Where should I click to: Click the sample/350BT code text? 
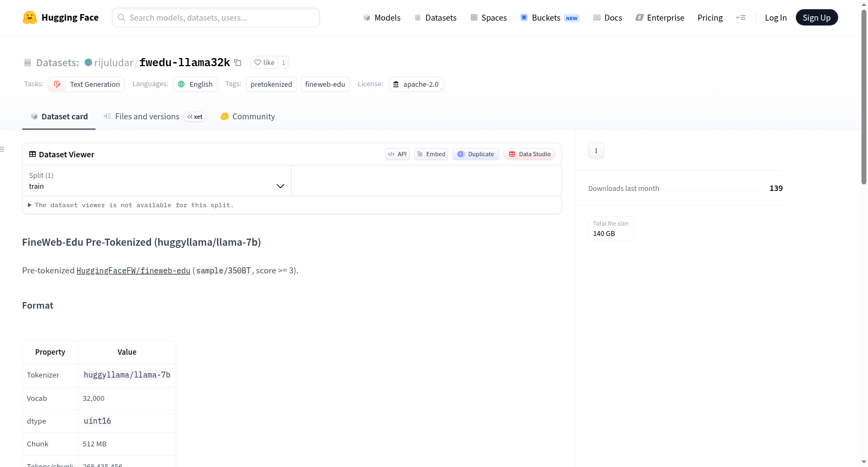click(224, 271)
